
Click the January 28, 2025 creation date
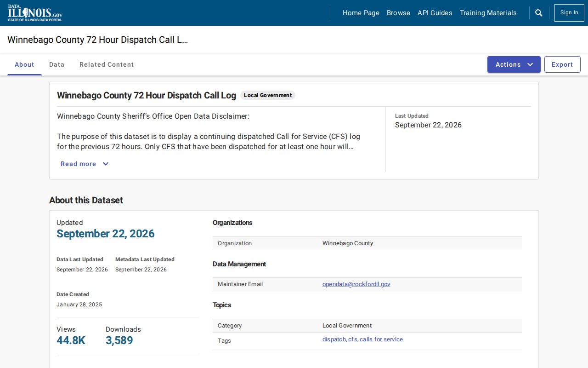[x=79, y=305]
